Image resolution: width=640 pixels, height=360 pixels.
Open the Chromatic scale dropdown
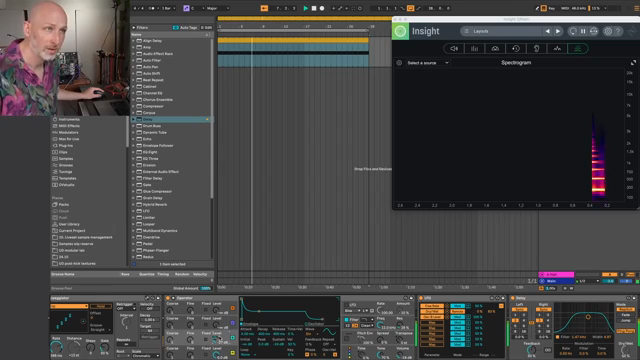click(x=145, y=356)
